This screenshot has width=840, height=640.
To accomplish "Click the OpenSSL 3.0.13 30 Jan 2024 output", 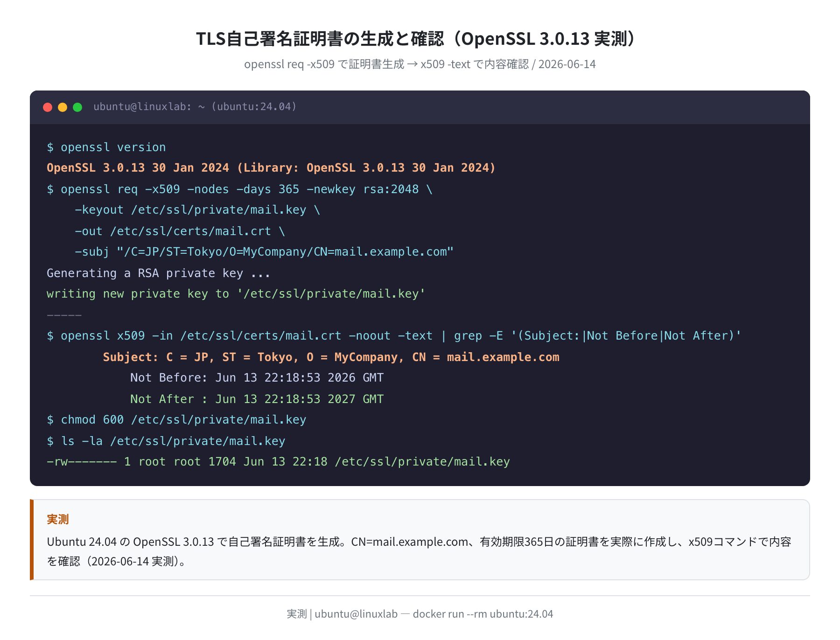I will pyautogui.click(x=271, y=168).
